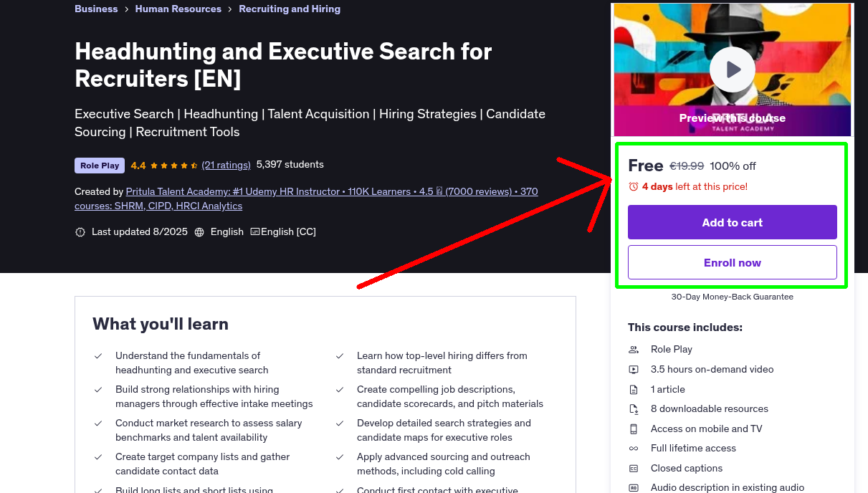Click the Closed captions icon in sidebar
The width and height of the screenshot is (868, 493).
(x=634, y=469)
